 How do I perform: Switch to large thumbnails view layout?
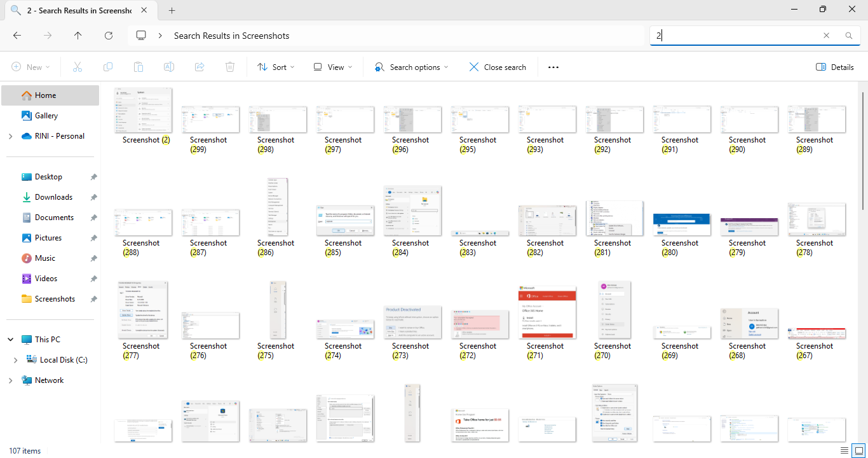[858, 450]
